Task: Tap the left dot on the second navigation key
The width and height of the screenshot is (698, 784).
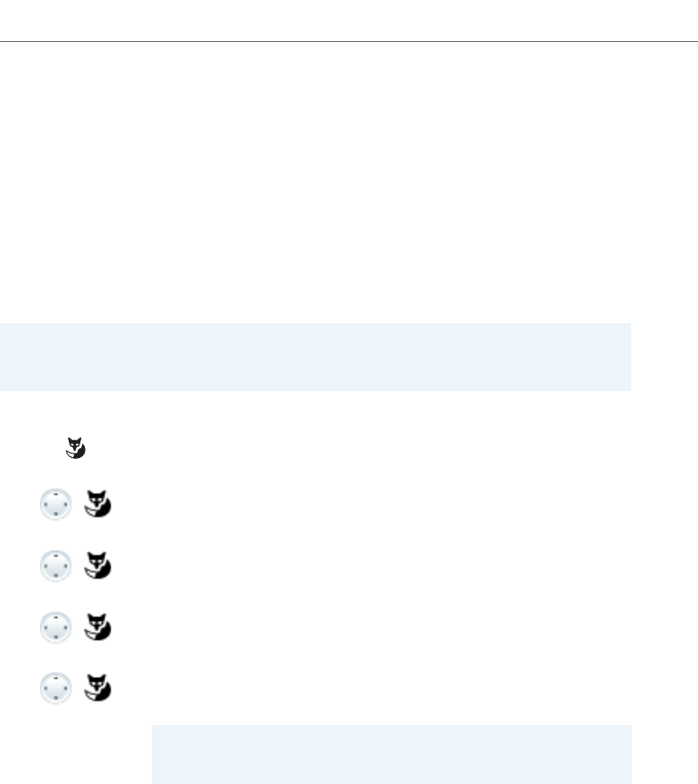Action: [x=46, y=566]
